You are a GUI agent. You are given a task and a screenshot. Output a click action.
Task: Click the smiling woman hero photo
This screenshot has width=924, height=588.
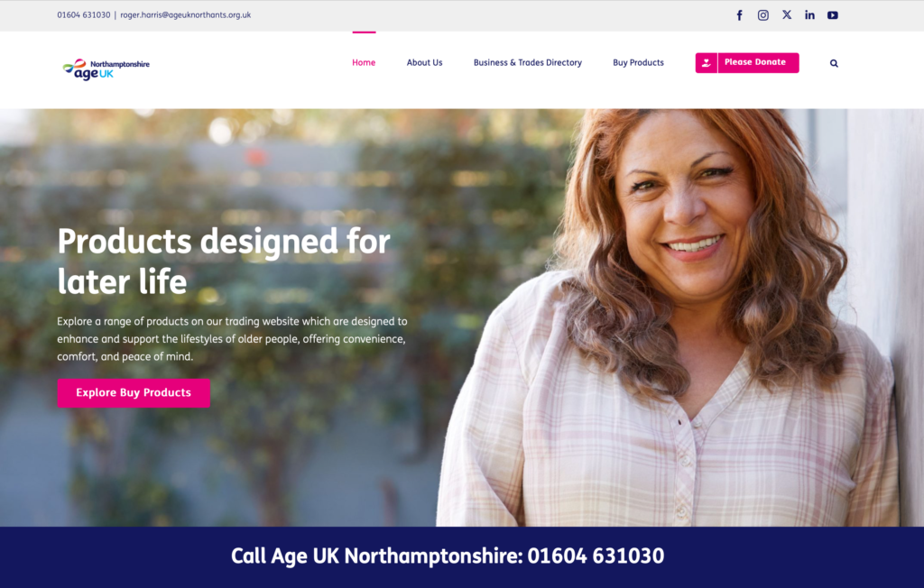(x=671, y=318)
